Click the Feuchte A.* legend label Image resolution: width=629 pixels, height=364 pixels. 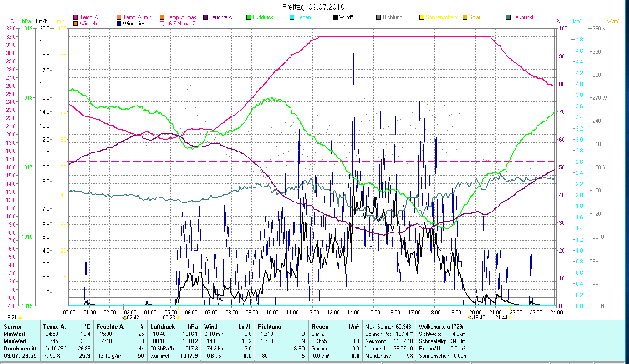point(222,17)
